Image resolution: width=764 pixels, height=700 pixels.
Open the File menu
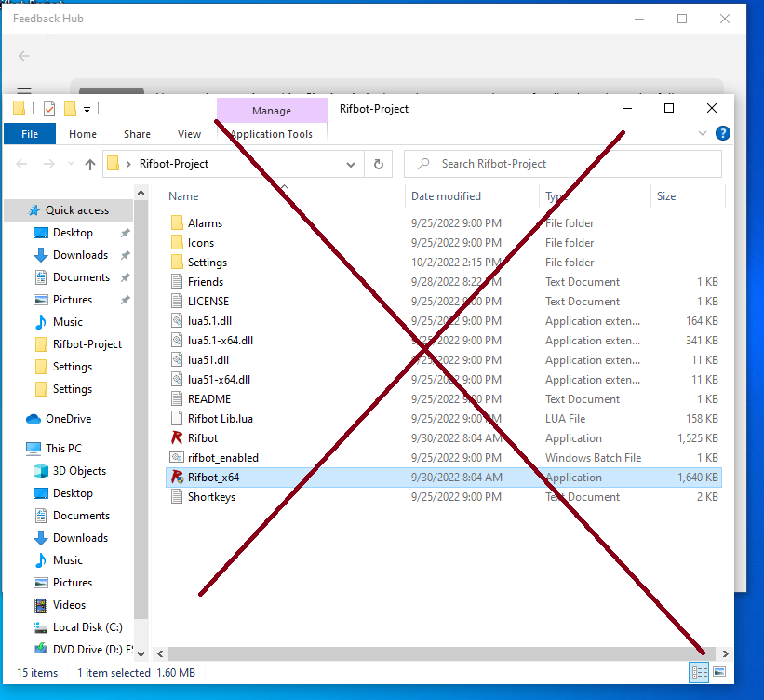pyautogui.click(x=30, y=134)
